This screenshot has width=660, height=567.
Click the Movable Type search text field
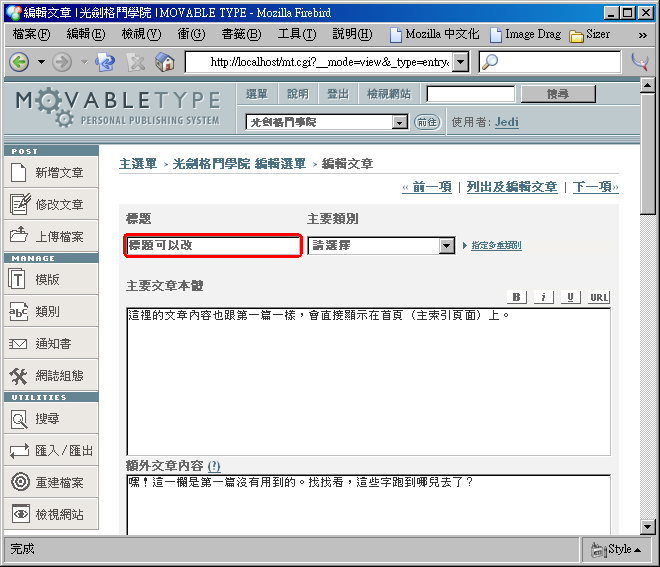point(471,94)
